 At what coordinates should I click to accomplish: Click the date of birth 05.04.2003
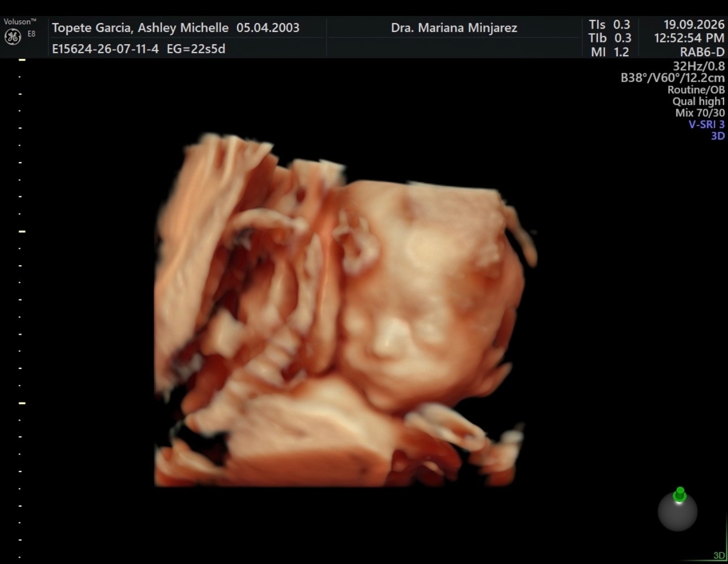click(x=268, y=28)
